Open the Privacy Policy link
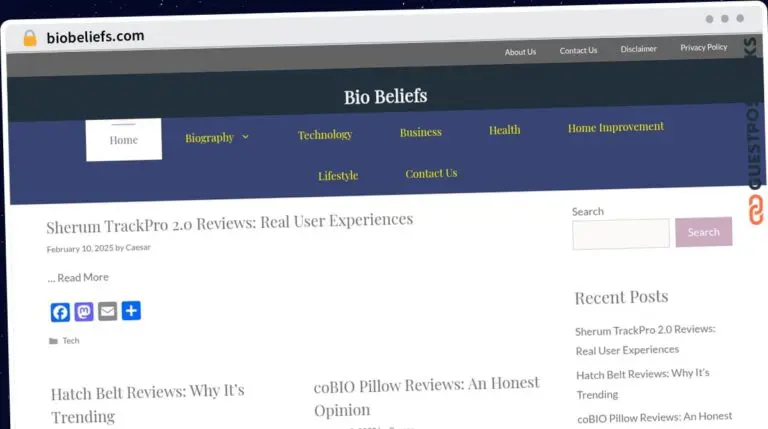 coord(703,47)
